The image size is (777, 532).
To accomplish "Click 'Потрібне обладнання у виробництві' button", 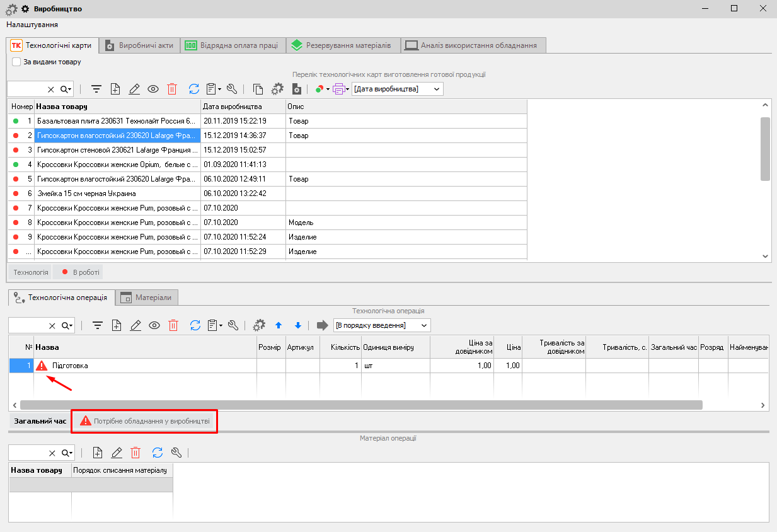I will click(145, 421).
